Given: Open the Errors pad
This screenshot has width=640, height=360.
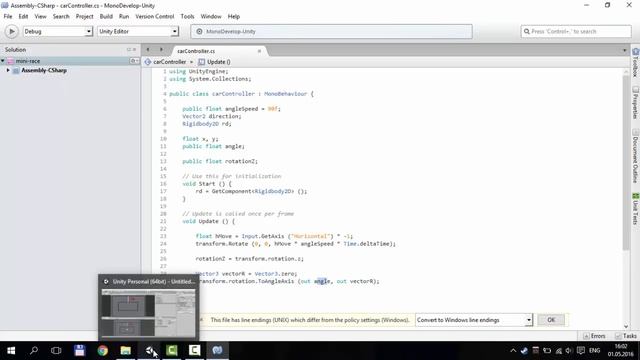Looking at the screenshot, I should [594, 336].
